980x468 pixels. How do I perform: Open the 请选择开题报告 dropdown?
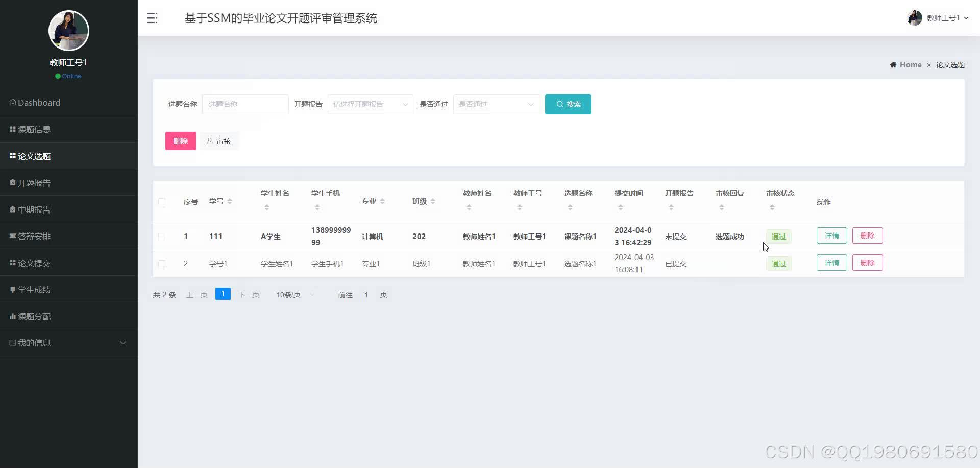coord(370,104)
